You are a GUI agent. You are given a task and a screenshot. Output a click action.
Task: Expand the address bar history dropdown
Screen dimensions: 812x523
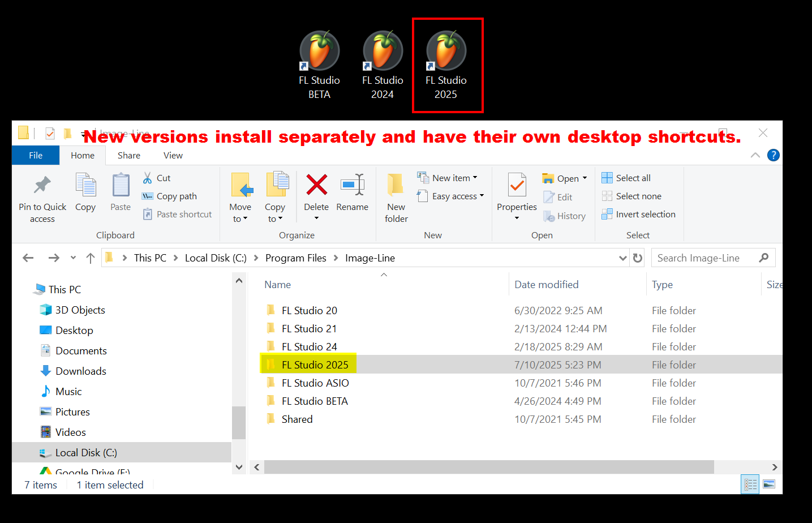click(x=623, y=258)
